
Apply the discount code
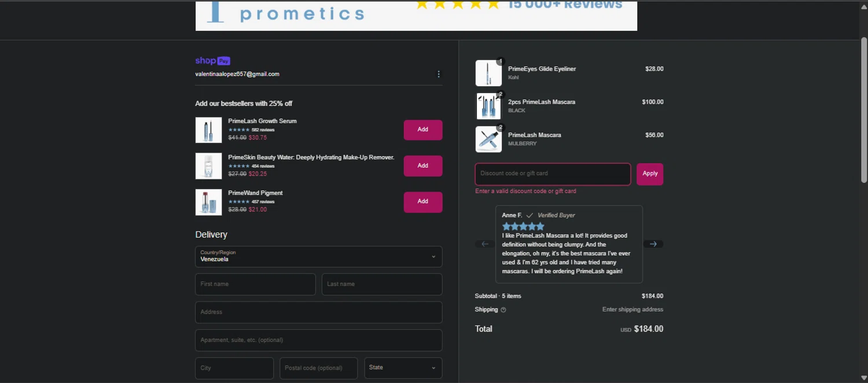click(650, 174)
